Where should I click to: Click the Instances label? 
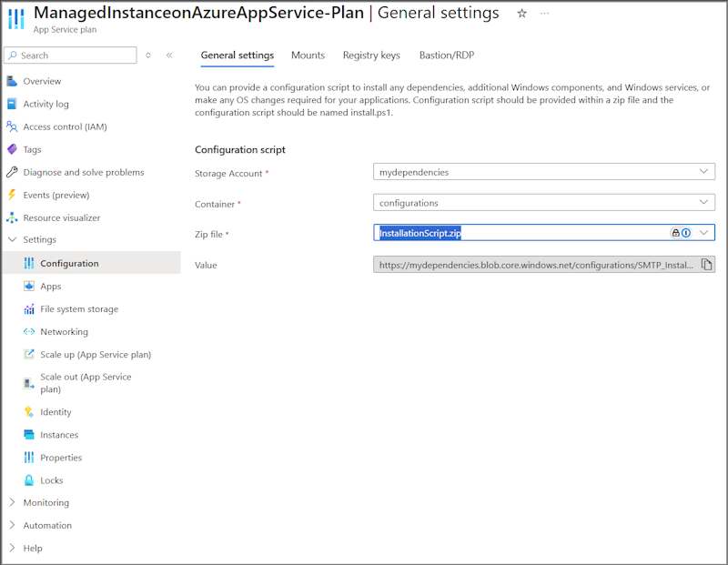[59, 435]
